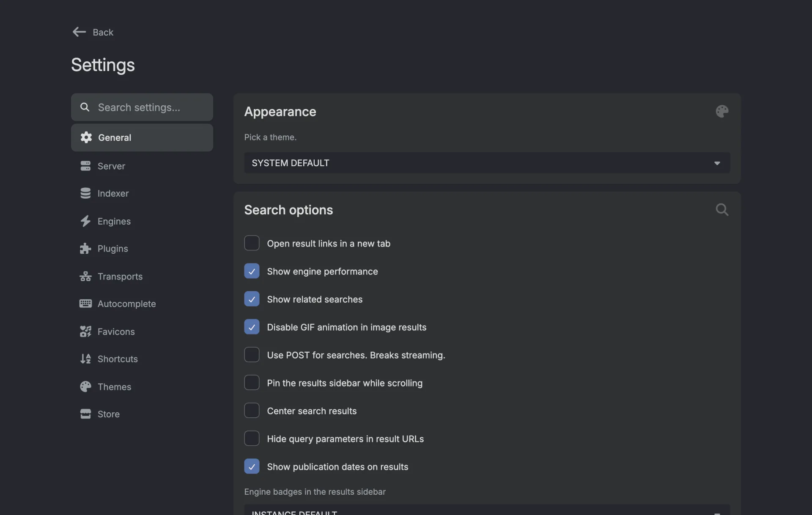This screenshot has width=812, height=515.
Task: Click the Favicons shapes icon
Action: [x=85, y=331]
